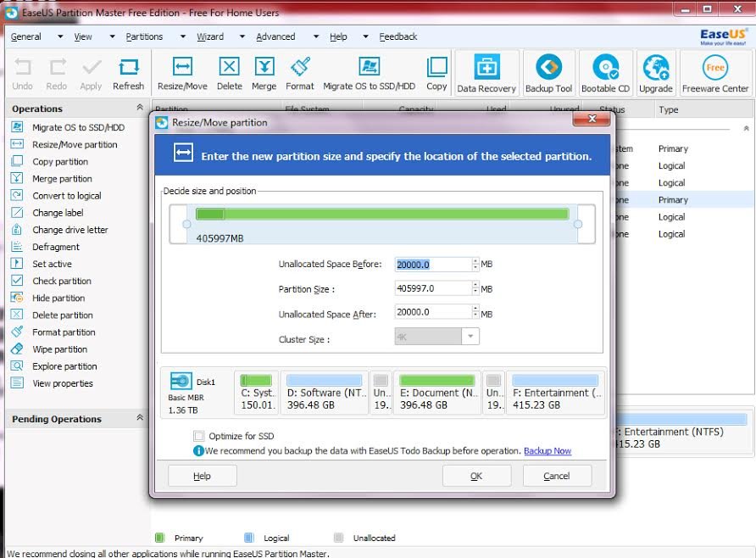
Task: Open Data Recovery tool
Action: click(x=486, y=73)
